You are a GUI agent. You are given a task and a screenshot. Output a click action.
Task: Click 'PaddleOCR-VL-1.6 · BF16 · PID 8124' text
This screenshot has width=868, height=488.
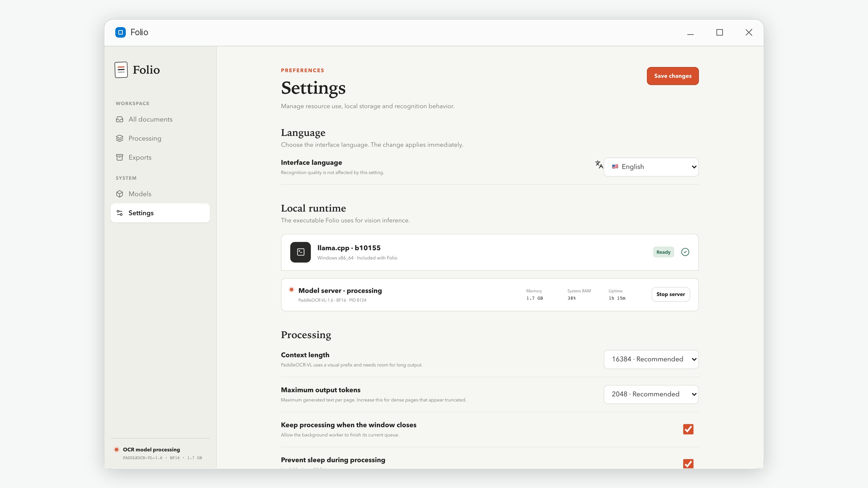coord(332,300)
